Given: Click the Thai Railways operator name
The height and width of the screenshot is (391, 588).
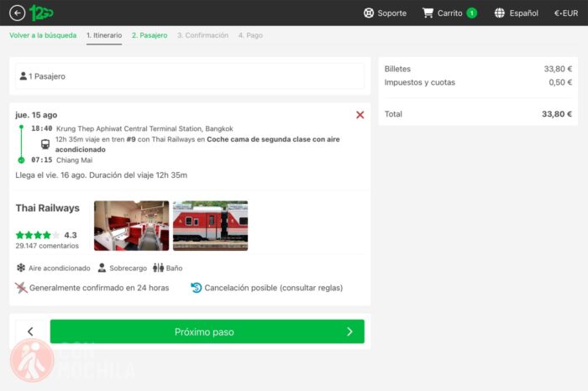Looking at the screenshot, I should point(48,208).
